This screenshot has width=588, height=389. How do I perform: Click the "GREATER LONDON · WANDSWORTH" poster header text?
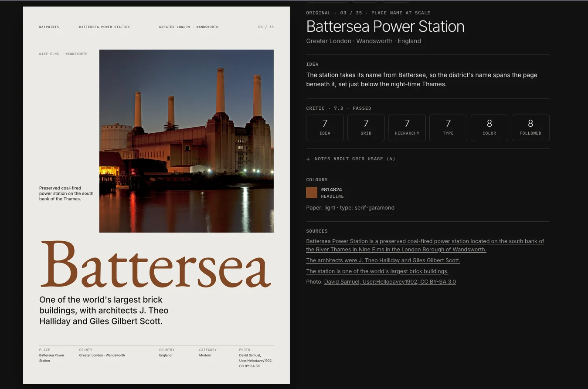(189, 27)
